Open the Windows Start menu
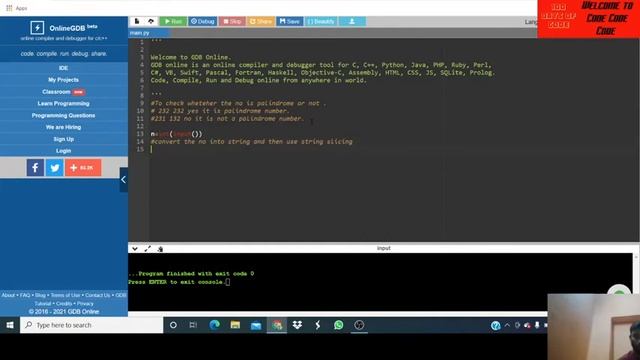This screenshot has height=360, width=640. 10,325
